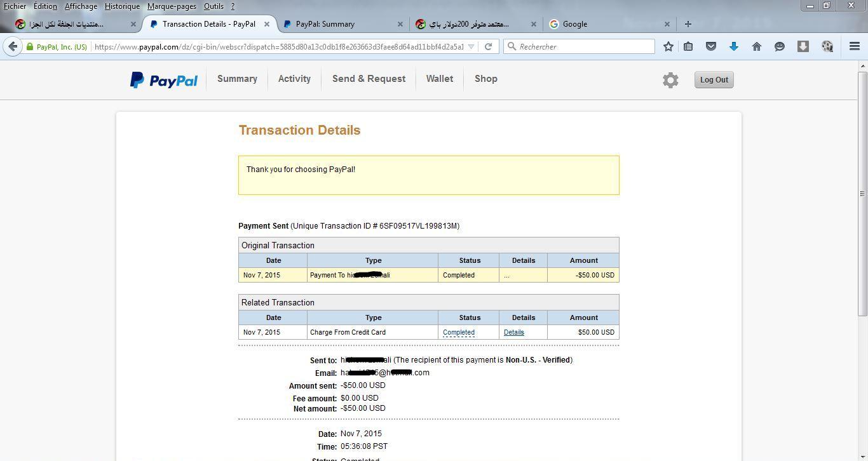Go to PayPal Activity nav link
The width and height of the screenshot is (868, 461).
[294, 79]
